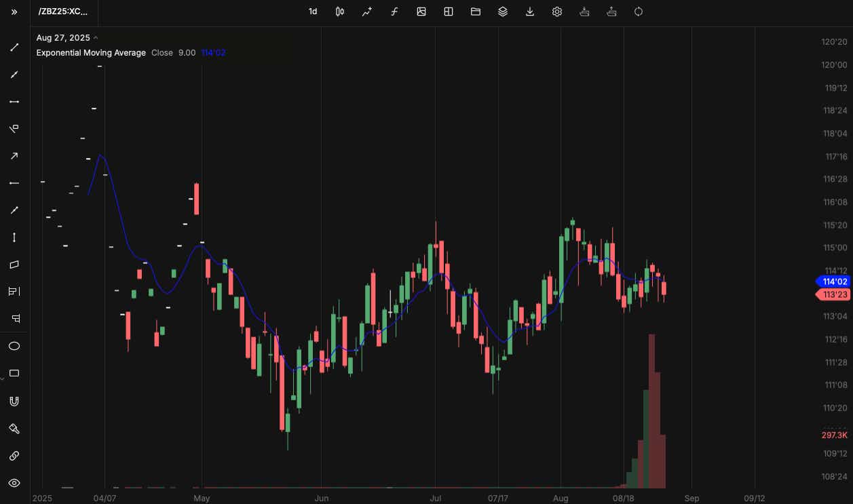Toggle magnet snapping mode
This screenshot has width=853, height=504.
[14, 401]
